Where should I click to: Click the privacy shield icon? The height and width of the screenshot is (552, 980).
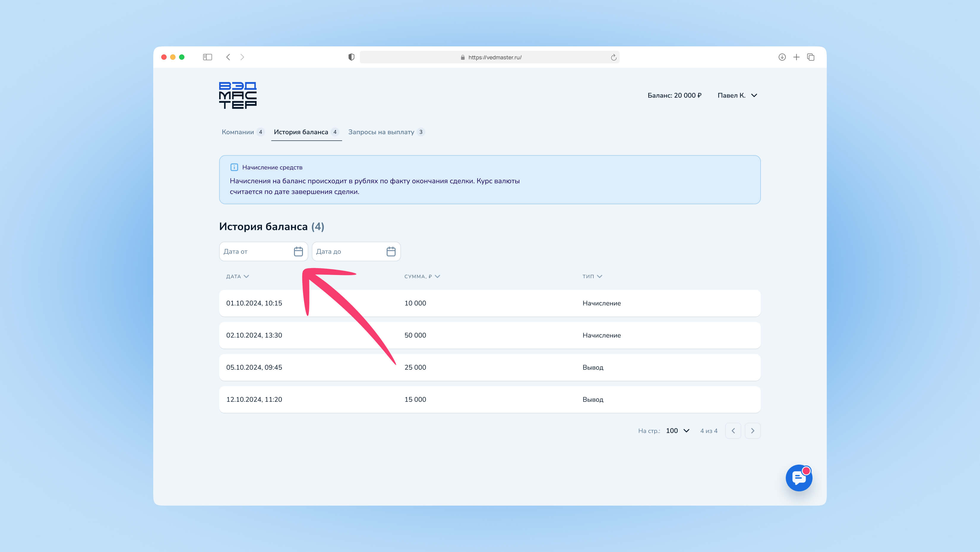coord(351,57)
